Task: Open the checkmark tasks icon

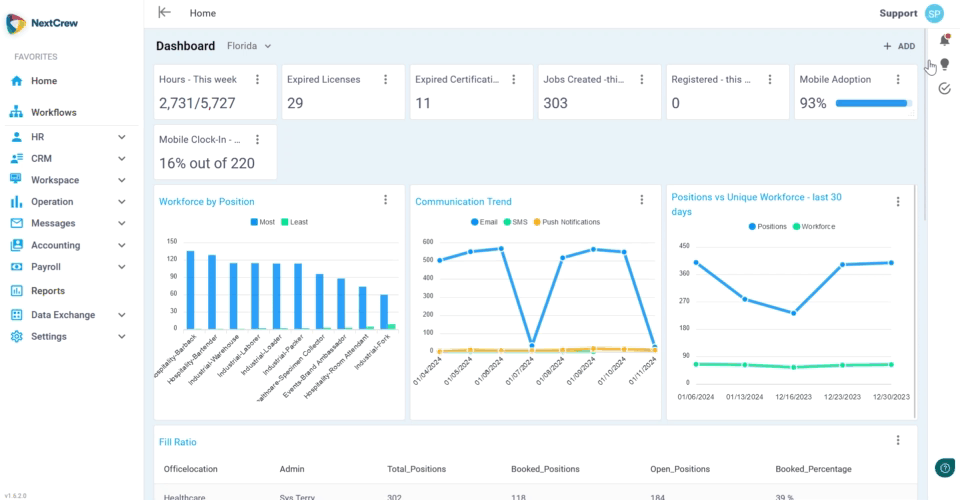Action: click(x=945, y=89)
